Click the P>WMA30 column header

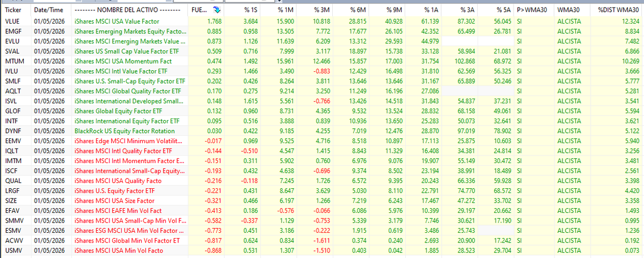tap(535, 10)
